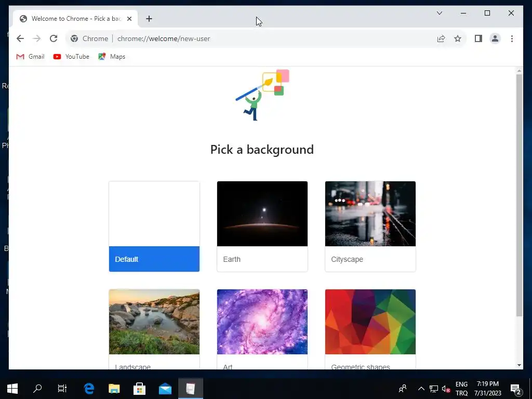The height and width of the screenshot is (399, 532).
Task: Open the muted volume tray icon
Action: (446, 389)
